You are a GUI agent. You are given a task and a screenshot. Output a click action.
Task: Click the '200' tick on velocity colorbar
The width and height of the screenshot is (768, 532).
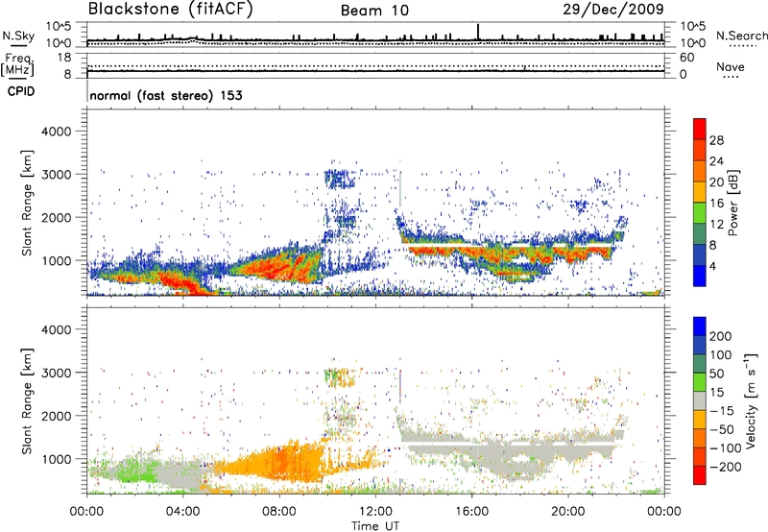pos(721,336)
